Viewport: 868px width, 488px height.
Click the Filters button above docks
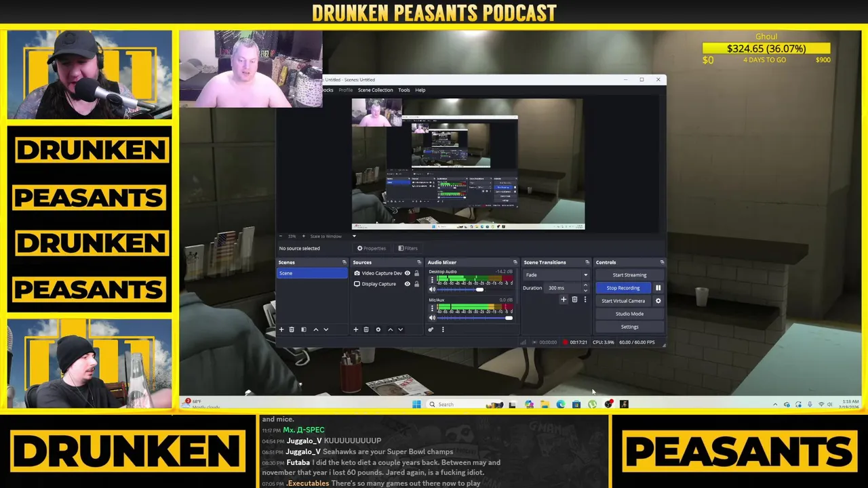coord(408,248)
